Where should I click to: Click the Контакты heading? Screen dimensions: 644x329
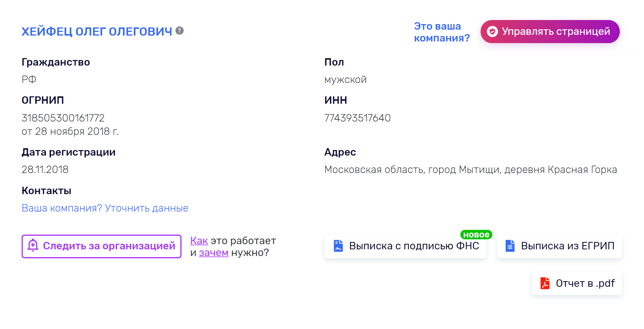(46, 191)
